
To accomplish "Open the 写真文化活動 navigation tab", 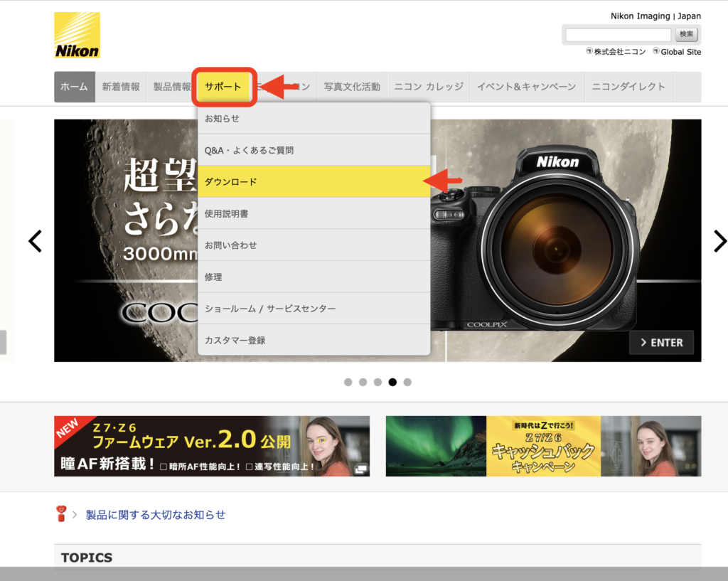I will (352, 87).
